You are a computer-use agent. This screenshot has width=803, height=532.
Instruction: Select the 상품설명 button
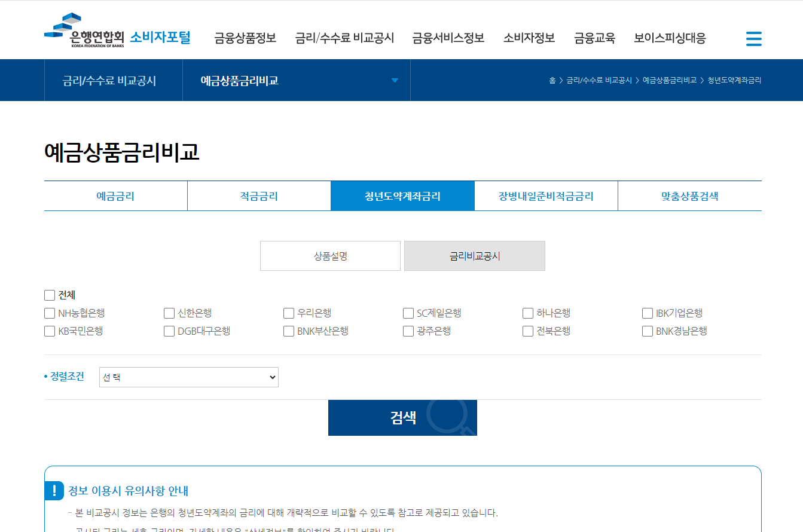click(329, 256)
